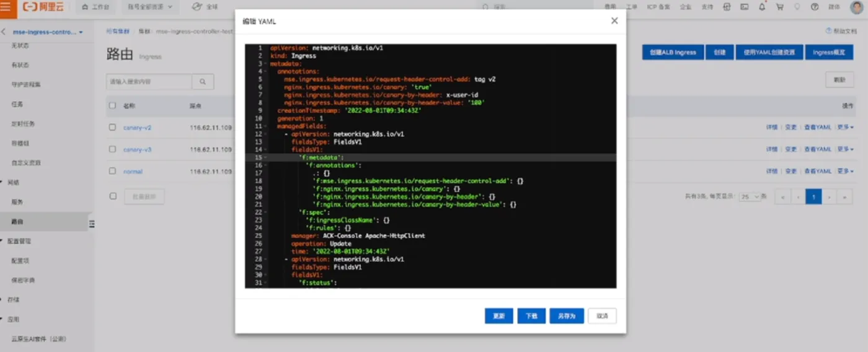Viewport: 868px width, 352px height.
Task: Click the help question mark icon
Action: click(x=815, y=7)
